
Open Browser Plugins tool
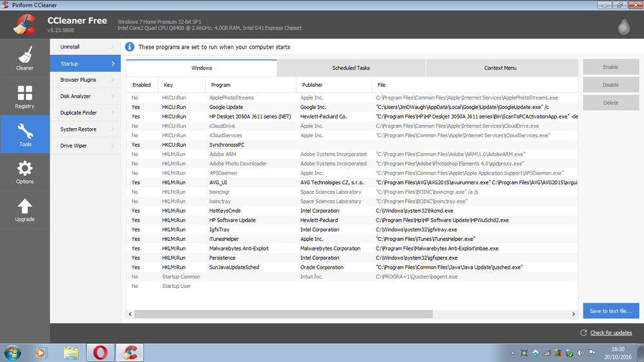pyautogui.click(x=86, y=80)
